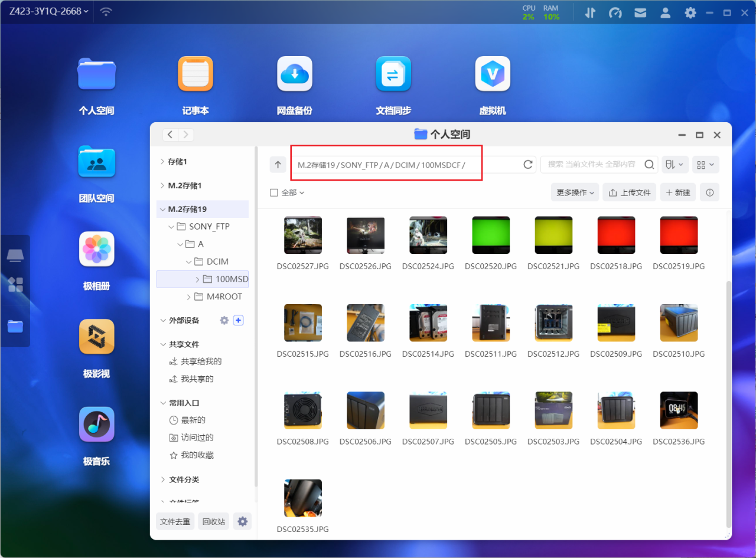Open the file info panel icon

tap(710, 192)
